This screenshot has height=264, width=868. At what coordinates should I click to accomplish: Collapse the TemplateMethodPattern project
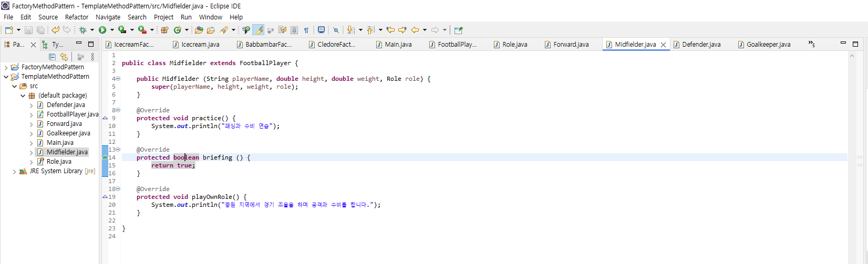[x=6, y=77]
